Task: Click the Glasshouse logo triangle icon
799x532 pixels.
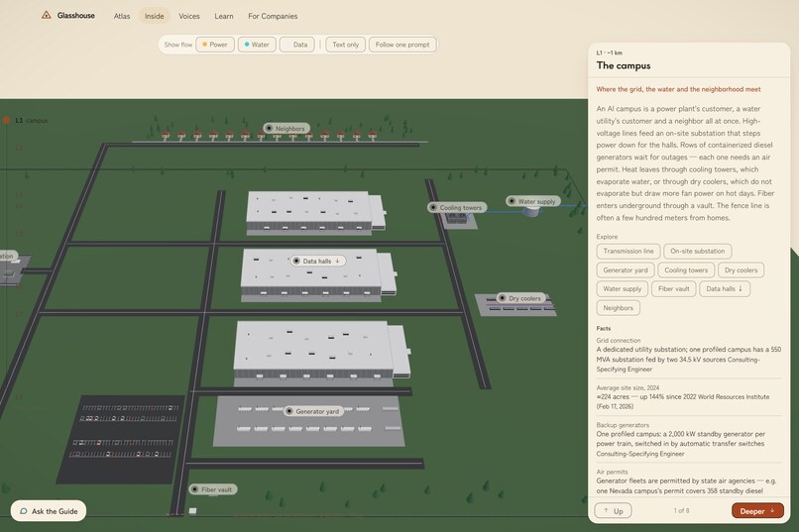Action: click(46, 15)
